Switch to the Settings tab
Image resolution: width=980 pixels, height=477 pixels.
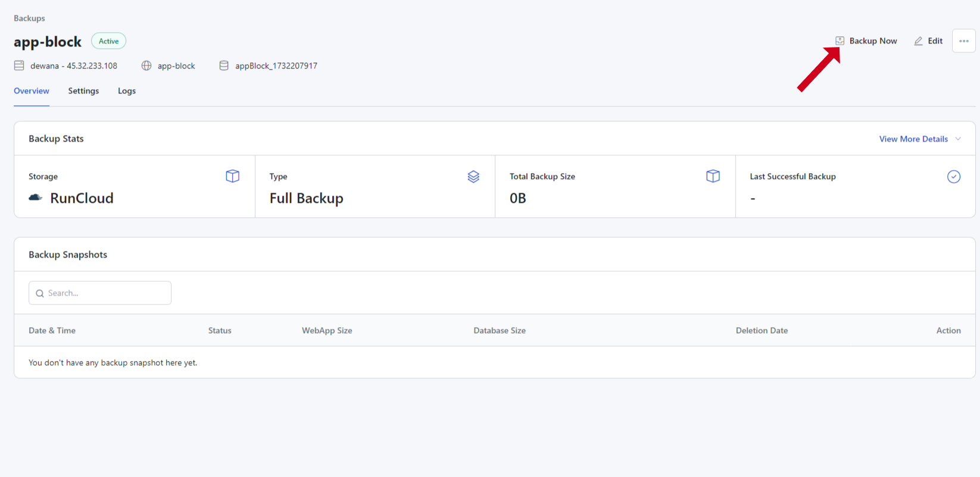pos(83,91)
